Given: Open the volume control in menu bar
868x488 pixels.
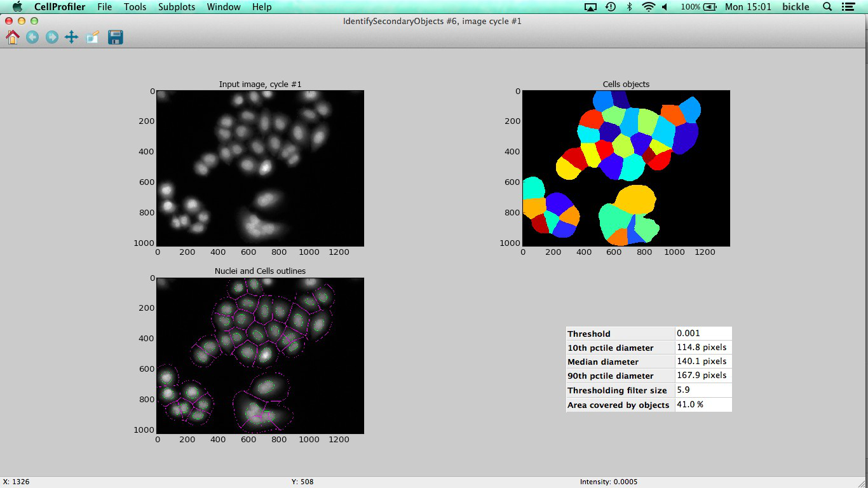Looking at the screenshot, I should [x=665, y=7].
